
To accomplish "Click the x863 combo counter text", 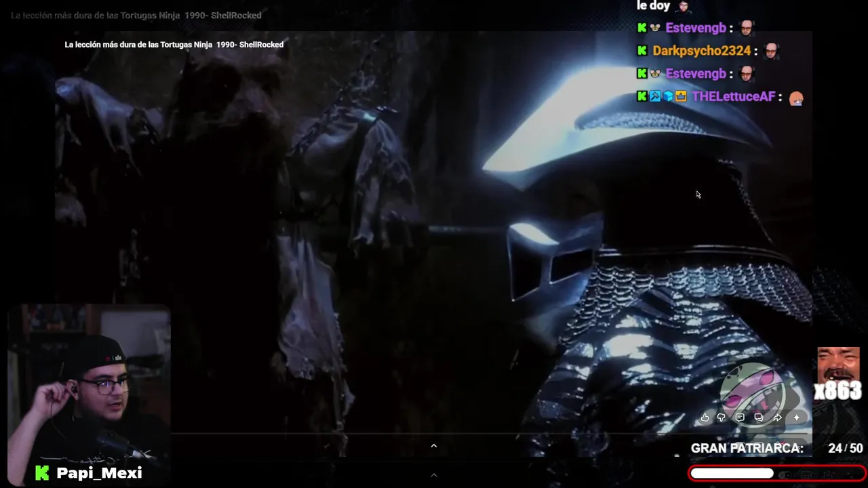I will click(838, 391).
